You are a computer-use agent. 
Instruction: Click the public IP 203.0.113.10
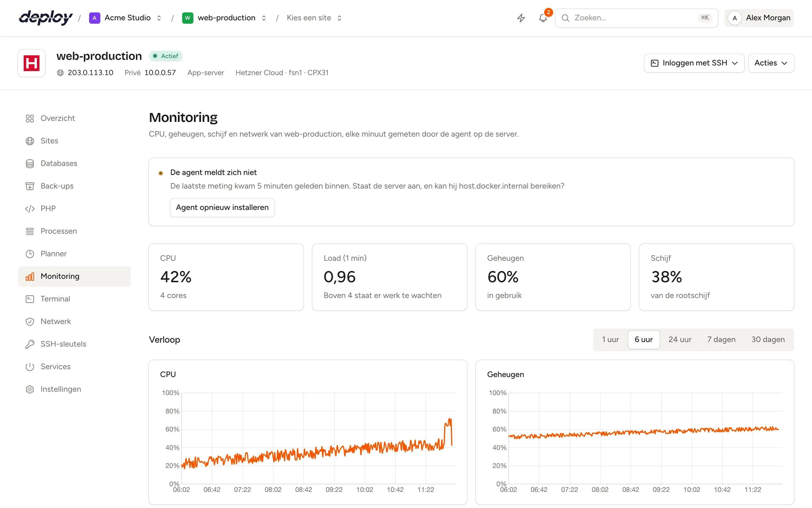[90, 73]
